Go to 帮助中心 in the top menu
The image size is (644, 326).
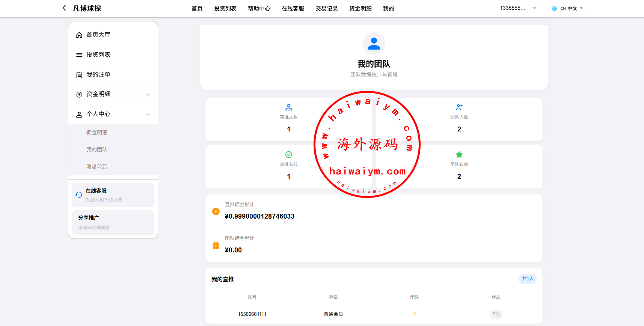point(259,9)
